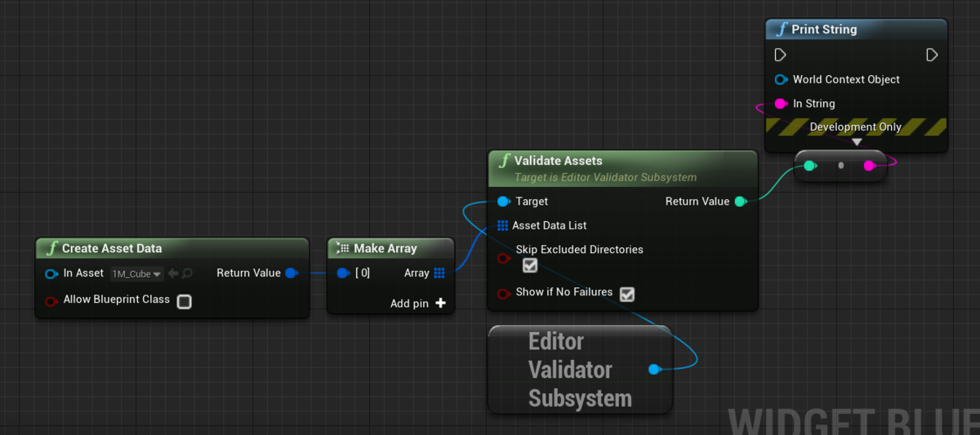Click function icon on Print String header
The height and width of the screenshot is (435, 980).
coord(782,29)
